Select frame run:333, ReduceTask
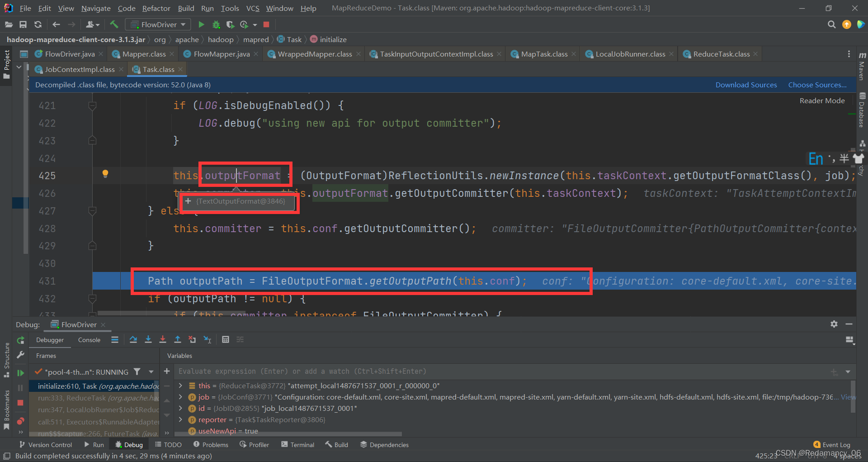The image size is (868, 462). coord(94,398)
